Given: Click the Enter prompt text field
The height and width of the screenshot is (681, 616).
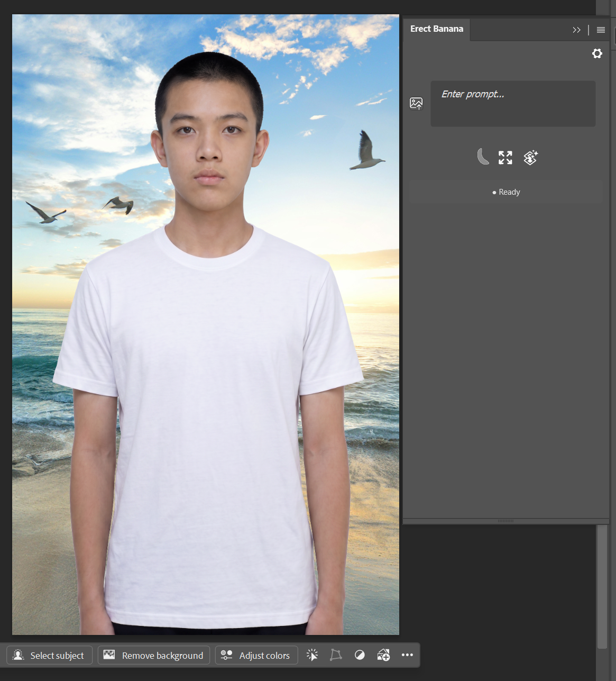Looking at the screenshot, I should (513, 104).
